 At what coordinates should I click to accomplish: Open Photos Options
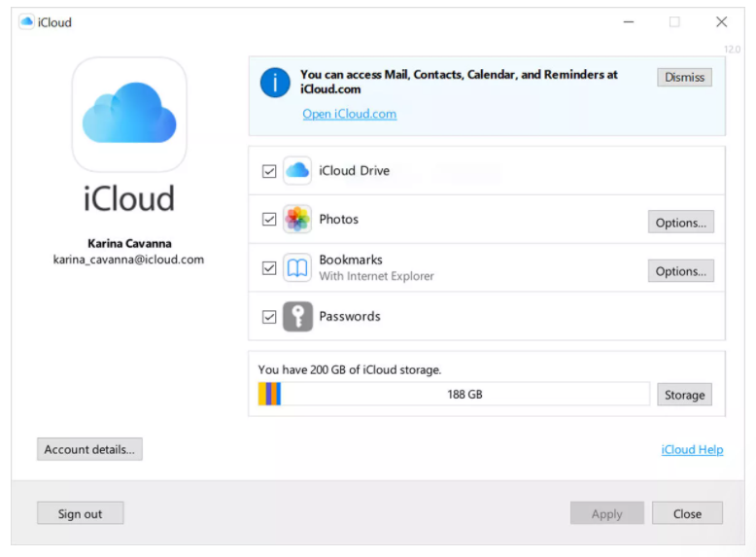(681, 223)
